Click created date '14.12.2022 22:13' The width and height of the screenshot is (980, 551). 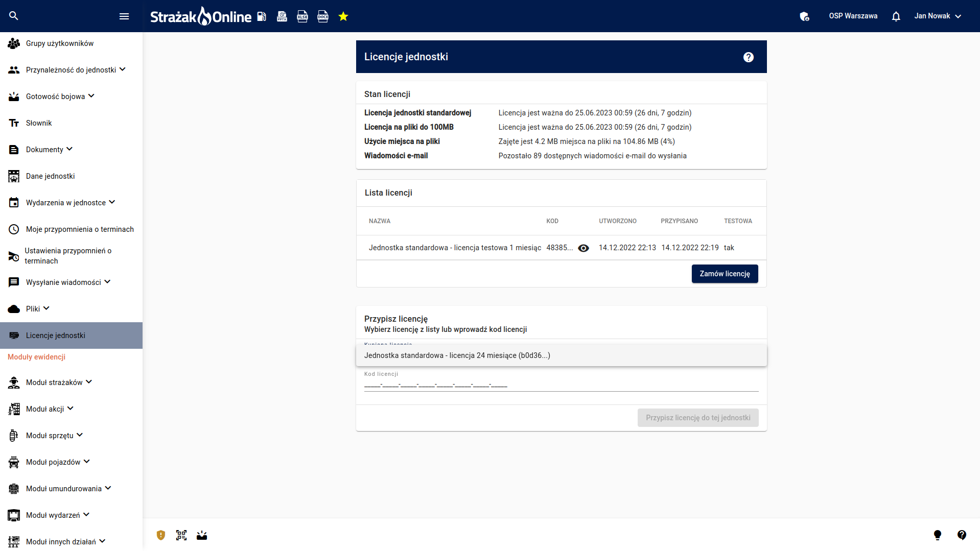(x=627, y=248)
